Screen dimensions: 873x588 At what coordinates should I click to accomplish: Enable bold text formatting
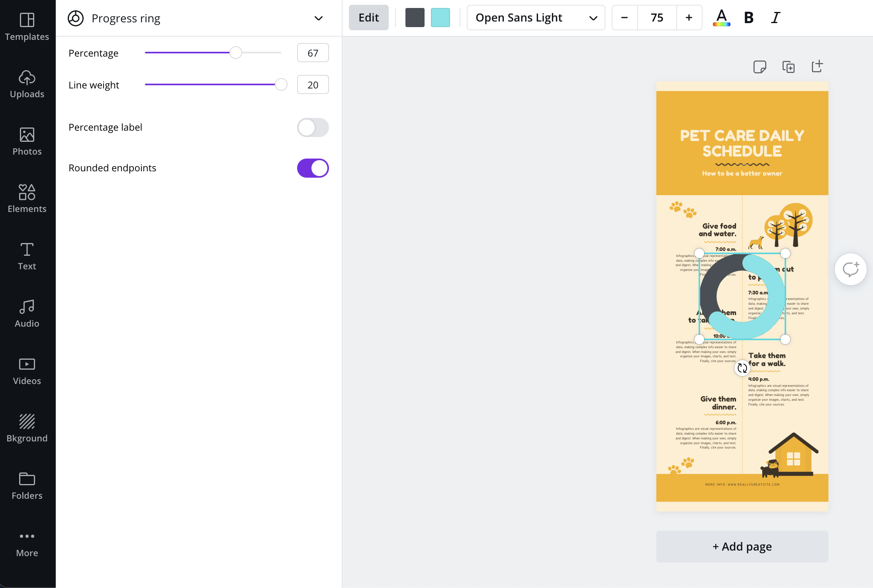tap(749, 18)
